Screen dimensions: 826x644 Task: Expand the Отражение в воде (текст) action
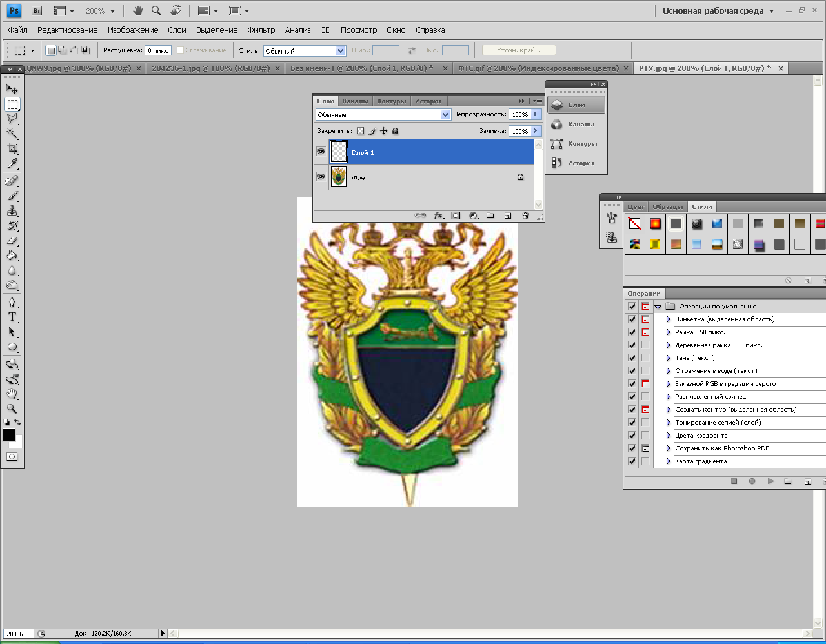pyautogui.click(x=669, y=370)
